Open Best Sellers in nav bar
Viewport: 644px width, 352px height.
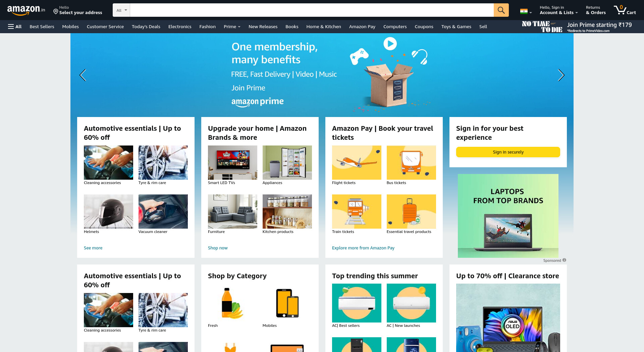click(x=42, y=26)
